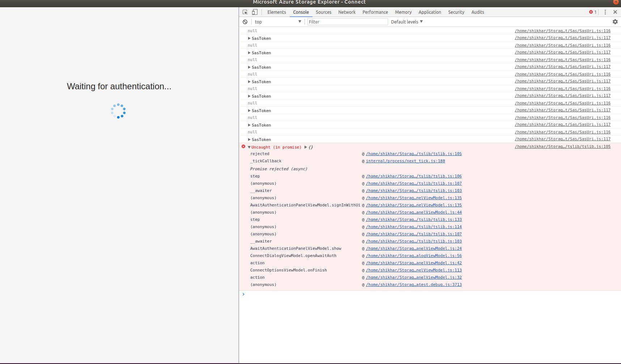Click the first 'null' log entry
The height and width of the screenshot is (364, 621).
pyautogui.click(x=252, y=31)
